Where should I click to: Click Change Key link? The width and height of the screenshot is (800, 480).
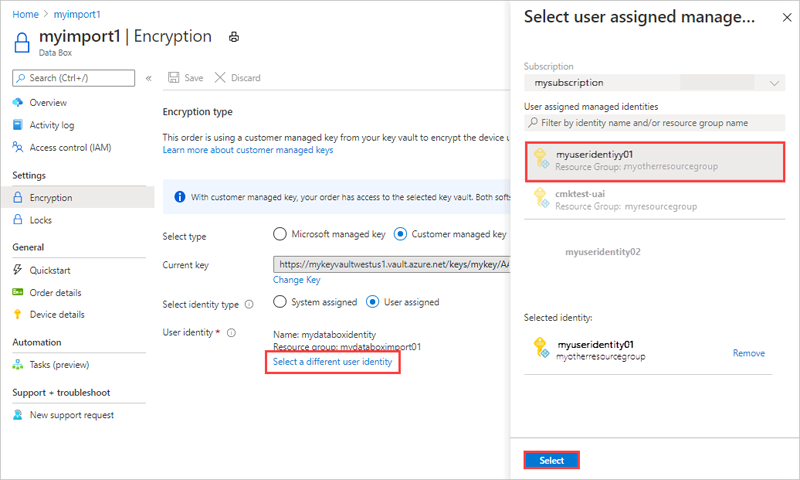pos(296,280)
